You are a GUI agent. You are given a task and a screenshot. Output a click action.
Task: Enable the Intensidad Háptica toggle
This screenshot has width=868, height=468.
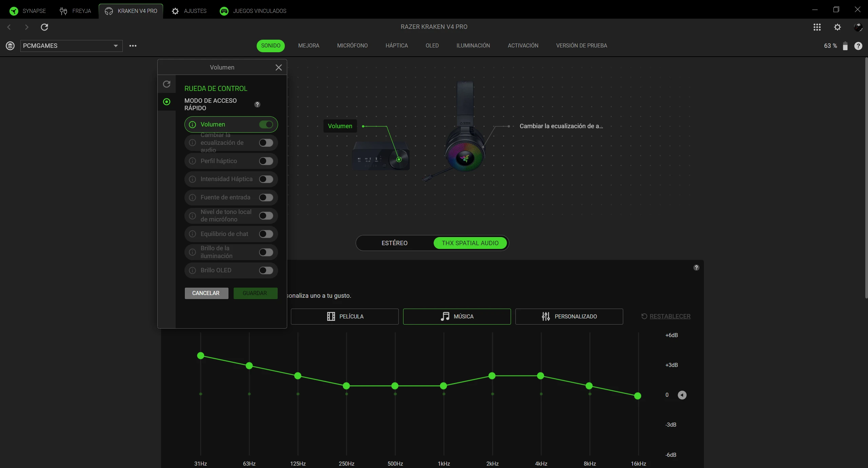click(266, 179)
